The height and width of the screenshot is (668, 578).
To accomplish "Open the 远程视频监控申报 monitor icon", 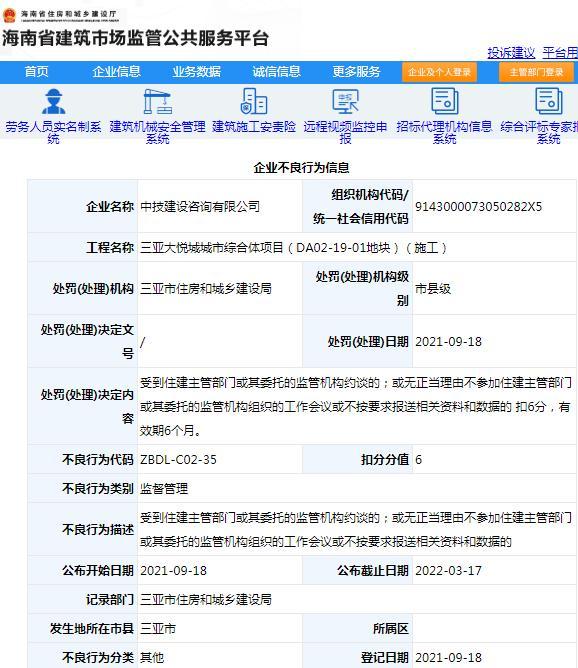I will coord(345,101).
